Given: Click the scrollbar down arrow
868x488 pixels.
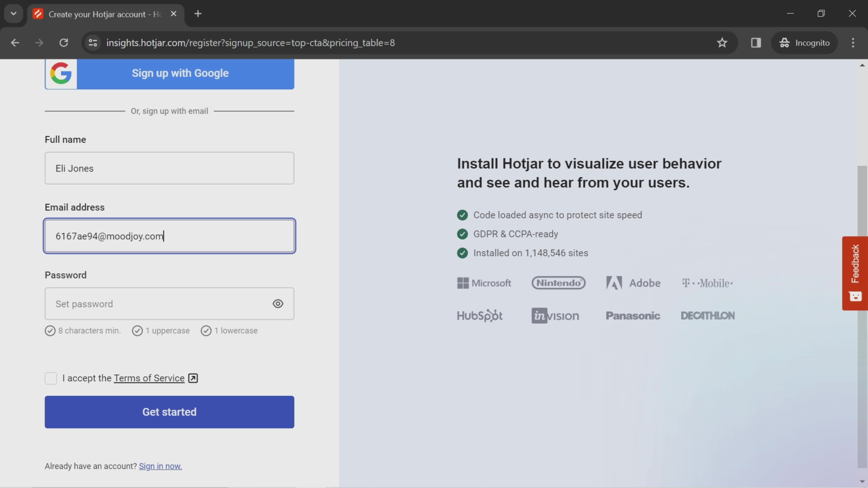Looking at the screenshot, I should click(862, 482).
